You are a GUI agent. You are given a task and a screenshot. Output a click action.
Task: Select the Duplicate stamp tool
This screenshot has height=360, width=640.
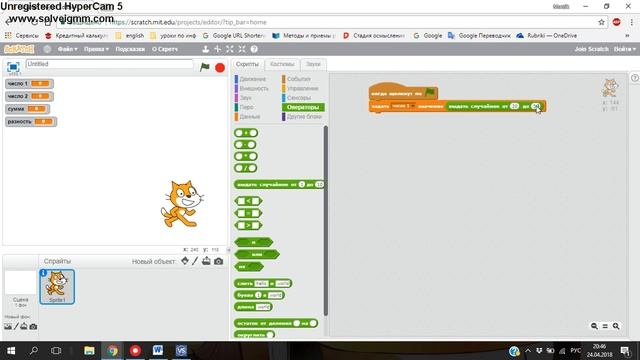(x=206, y=49)
